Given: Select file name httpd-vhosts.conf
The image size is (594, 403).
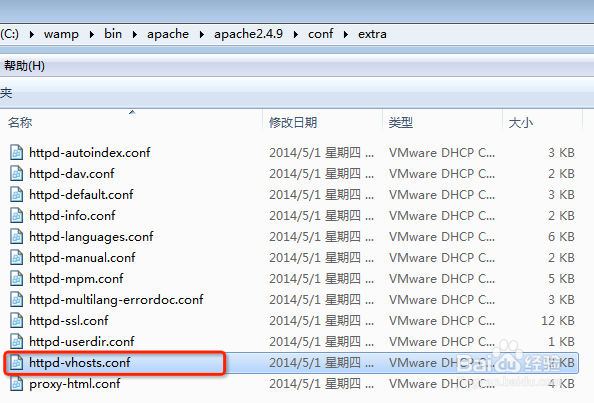Looking at the screenshot, I should point(80,363).
